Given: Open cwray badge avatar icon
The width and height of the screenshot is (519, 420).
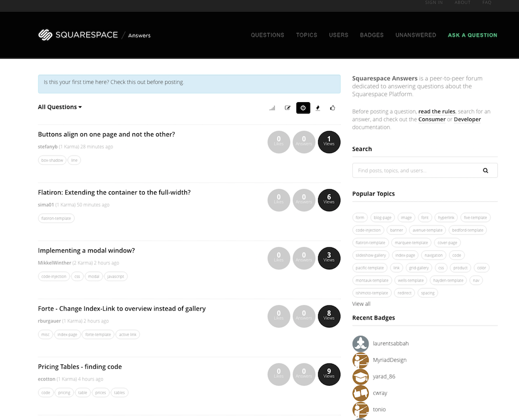Looking at the screenshot, I should (361, 393).
